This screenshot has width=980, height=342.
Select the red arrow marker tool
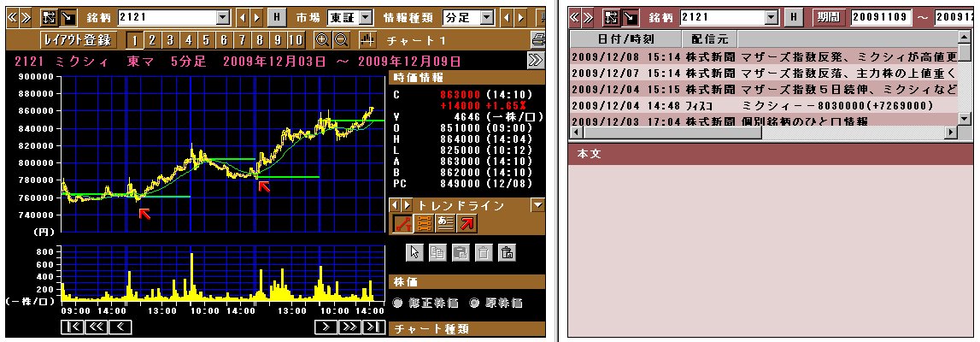click(x=467, y=223)
